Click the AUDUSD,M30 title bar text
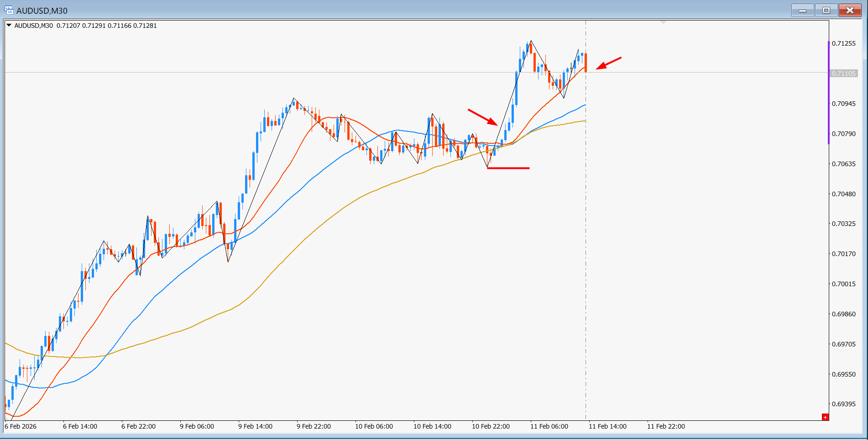The height and width of the screenshot is (440, 868). tap(42, 10)
